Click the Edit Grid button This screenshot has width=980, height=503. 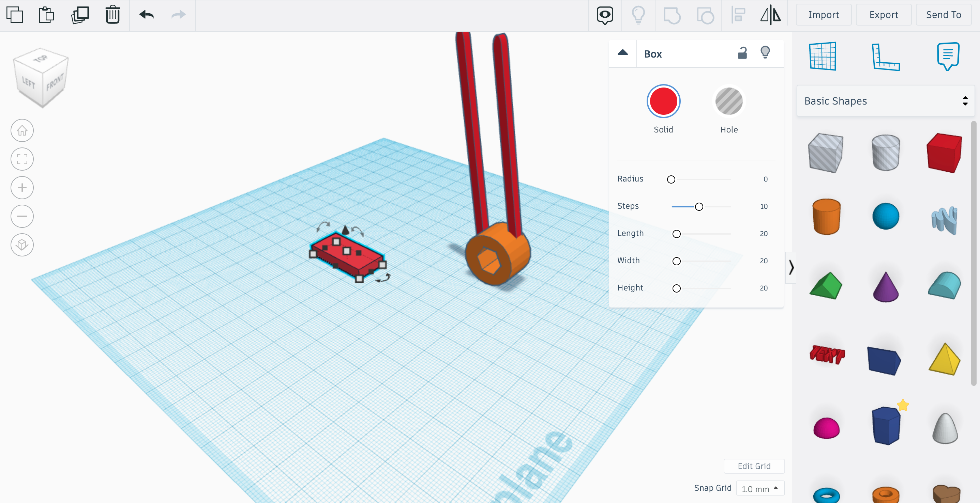pos(754,466)
